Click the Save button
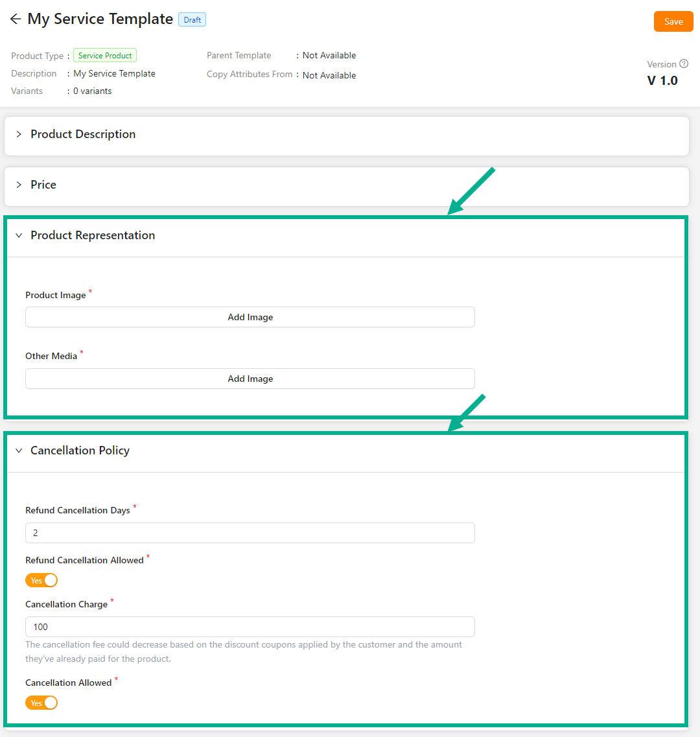This screenshot has height=737, width=700. pos(673,21)
